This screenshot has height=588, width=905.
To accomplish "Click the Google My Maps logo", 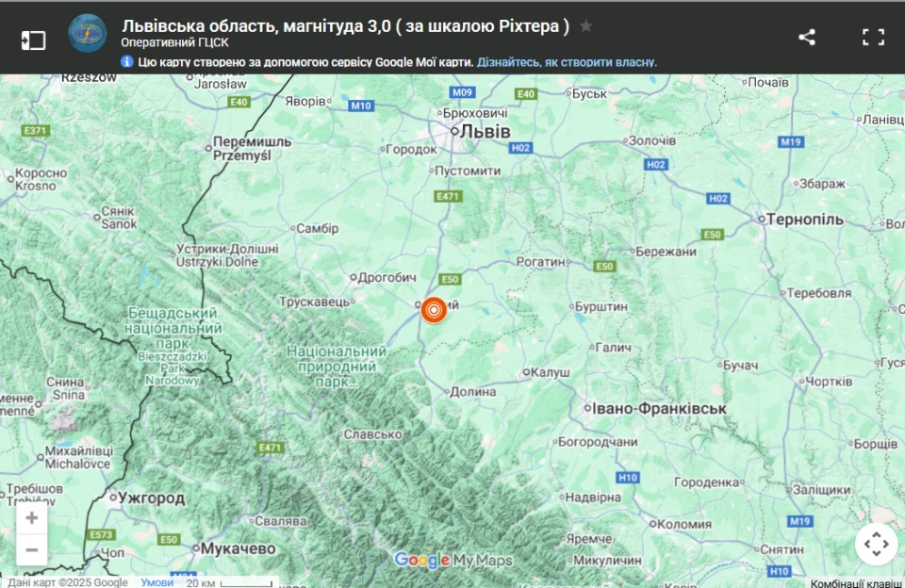I will (x=453, y=560).
